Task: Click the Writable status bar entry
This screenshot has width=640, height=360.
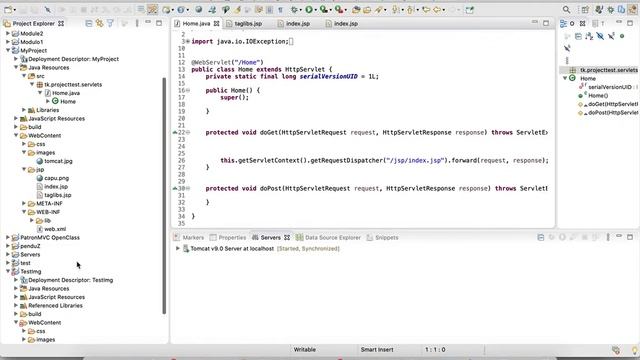Action: (304, 350)
